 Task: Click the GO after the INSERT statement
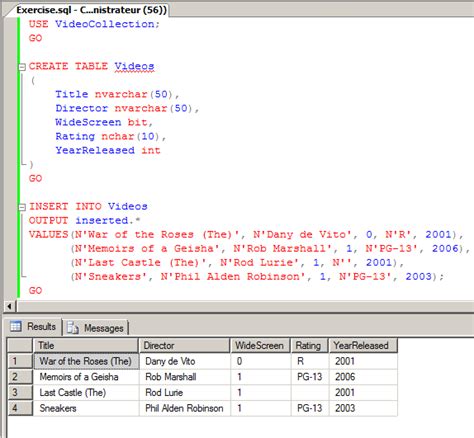(35, 290)
